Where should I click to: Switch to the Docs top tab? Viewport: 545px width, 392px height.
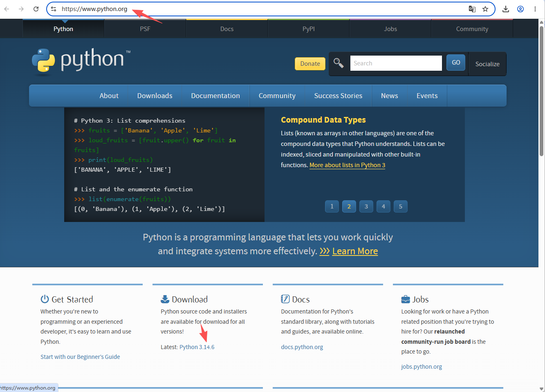227,29
